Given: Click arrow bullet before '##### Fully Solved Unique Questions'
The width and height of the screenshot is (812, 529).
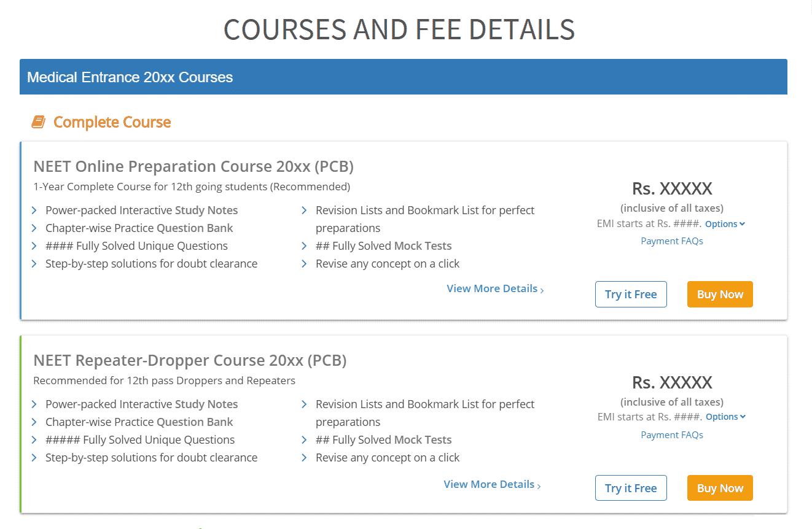Looking at the screenshot, I should 34,440.
